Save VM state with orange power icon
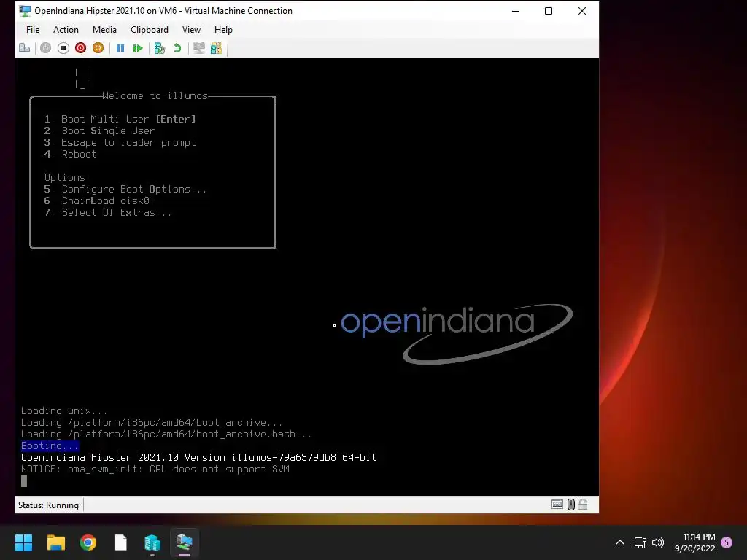Image resolution: width=747 pixels, height=560 pixels. (98, 48)
